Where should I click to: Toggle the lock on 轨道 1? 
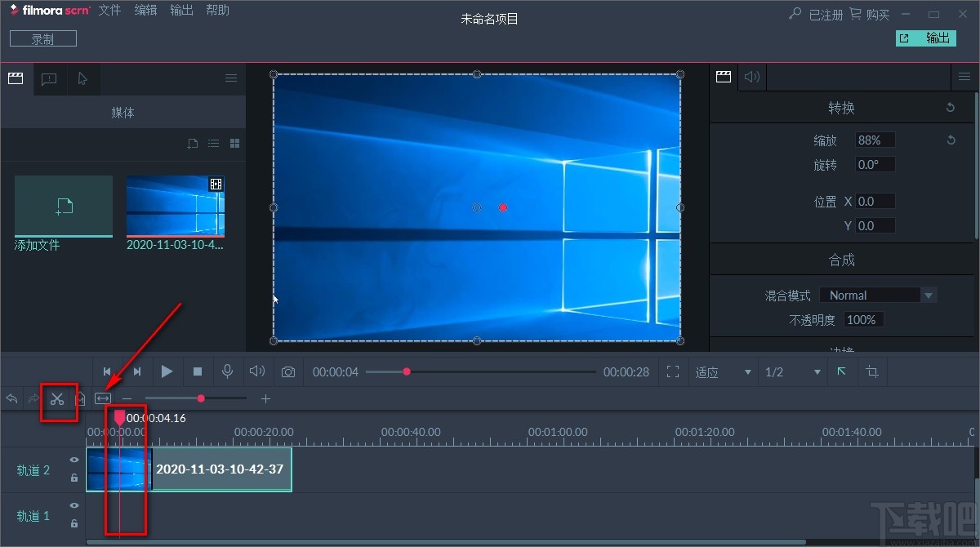pyautogui.click(x=74, y=523)
